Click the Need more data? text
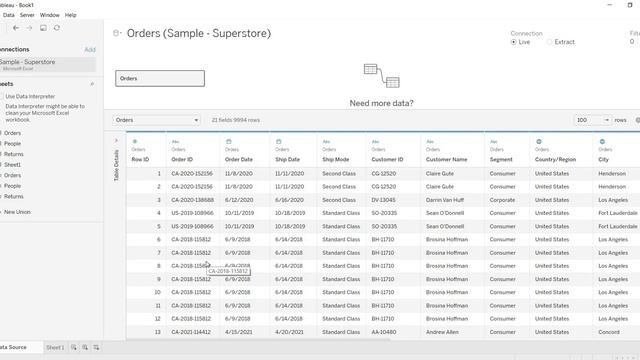The height and width of the screenshot is (360, 640). [x=381, y=103]
